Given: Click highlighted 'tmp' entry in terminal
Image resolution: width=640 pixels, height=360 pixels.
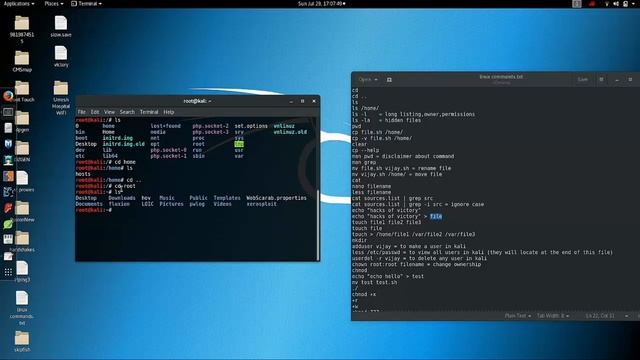Looking at the screenshot, I should coord(239,144).
